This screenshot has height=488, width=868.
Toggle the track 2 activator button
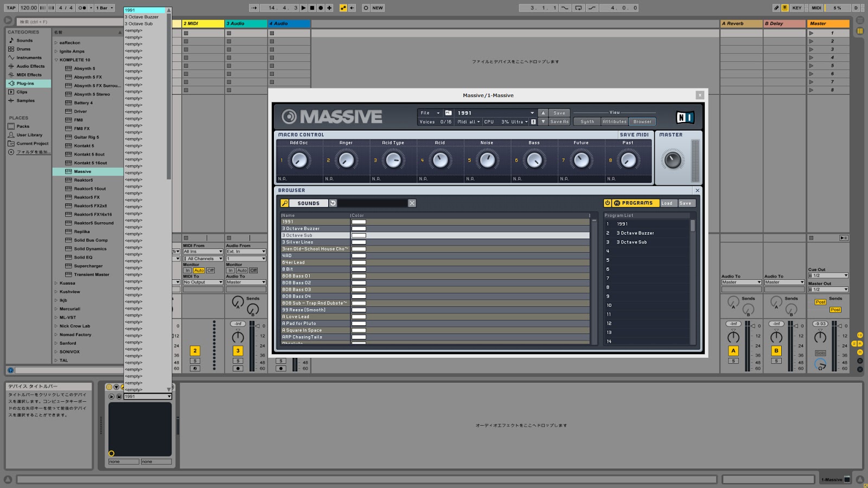[195, 351]
